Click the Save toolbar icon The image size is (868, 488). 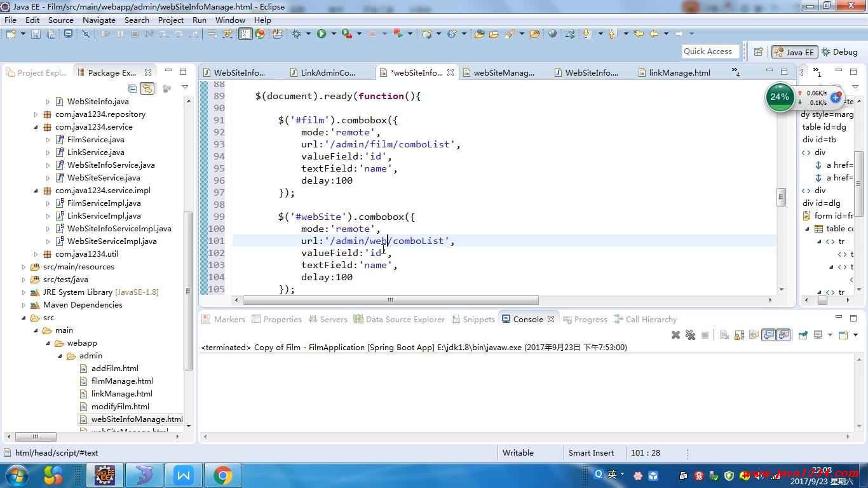(36, 34)
